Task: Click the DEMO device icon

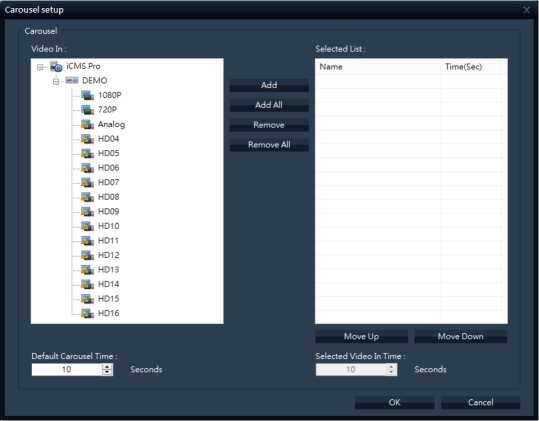Action: click(72, 80)
